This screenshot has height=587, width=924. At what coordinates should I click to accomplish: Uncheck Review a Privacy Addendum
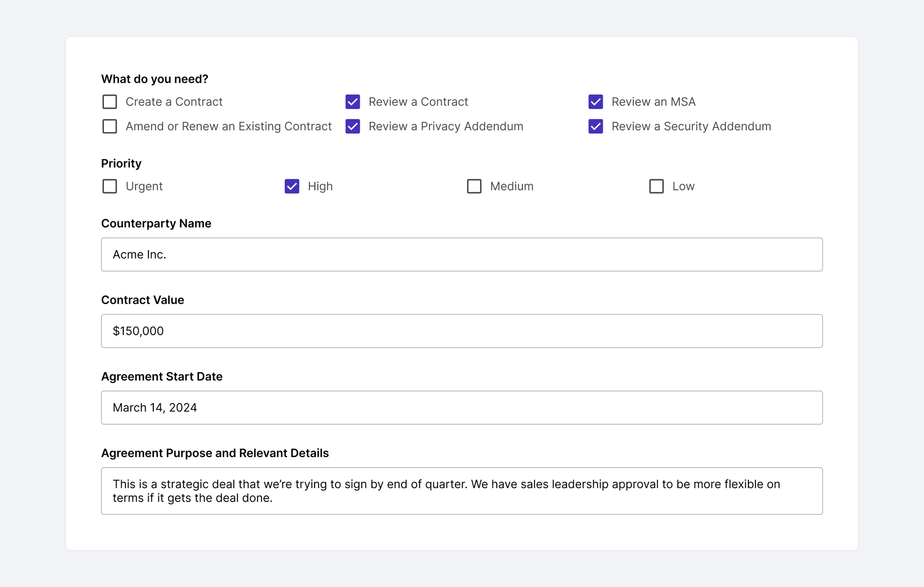point(353,126)
